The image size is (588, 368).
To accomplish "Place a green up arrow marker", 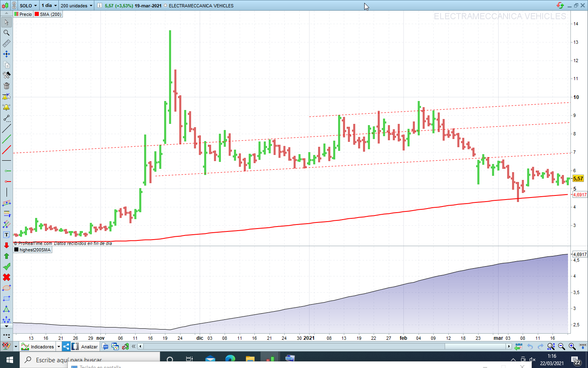I will pyautogui.click(x=7, y=256).
